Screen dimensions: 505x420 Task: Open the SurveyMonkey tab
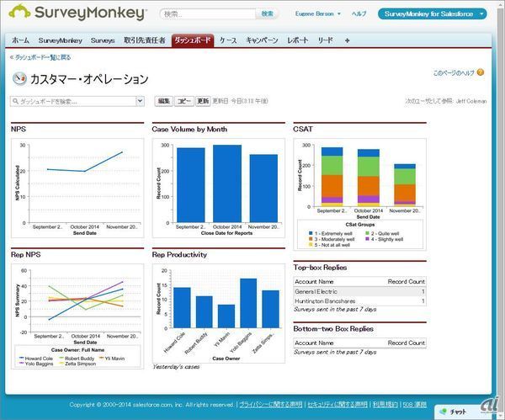coord(61,40)
